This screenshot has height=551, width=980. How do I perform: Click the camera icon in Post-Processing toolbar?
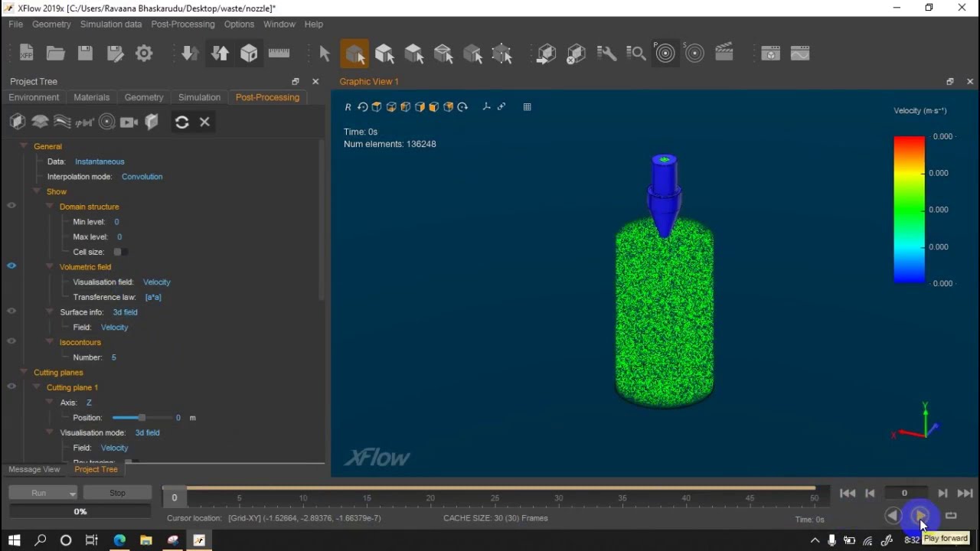[x=129, y=122]
